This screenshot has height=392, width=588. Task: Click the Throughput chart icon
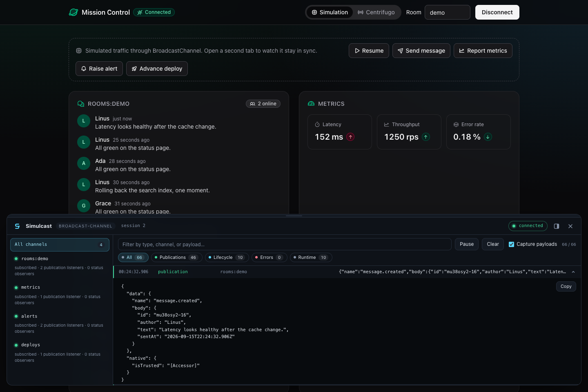coord(387,125)
